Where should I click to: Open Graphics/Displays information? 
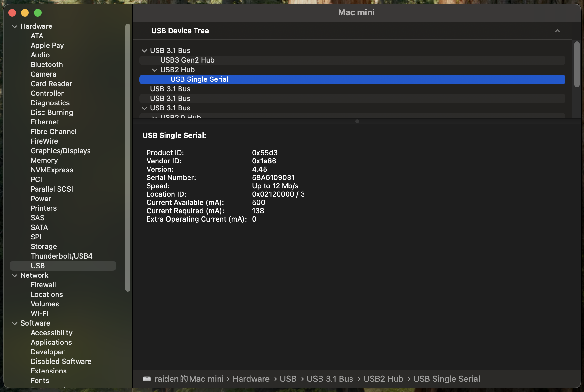pyautogui.click(x=61, y=151)
